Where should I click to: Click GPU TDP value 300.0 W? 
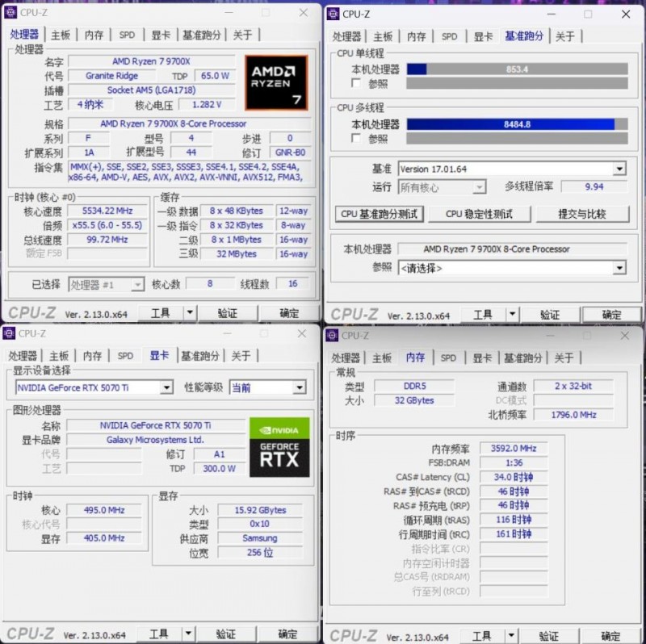click(x=219, y=469)
